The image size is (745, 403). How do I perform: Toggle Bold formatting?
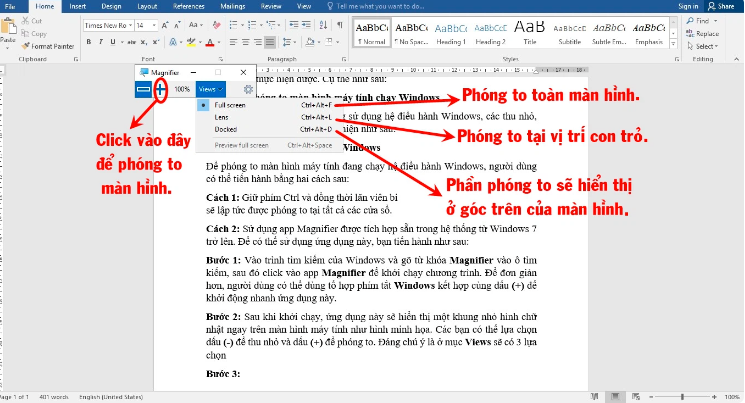coord(89,42)
